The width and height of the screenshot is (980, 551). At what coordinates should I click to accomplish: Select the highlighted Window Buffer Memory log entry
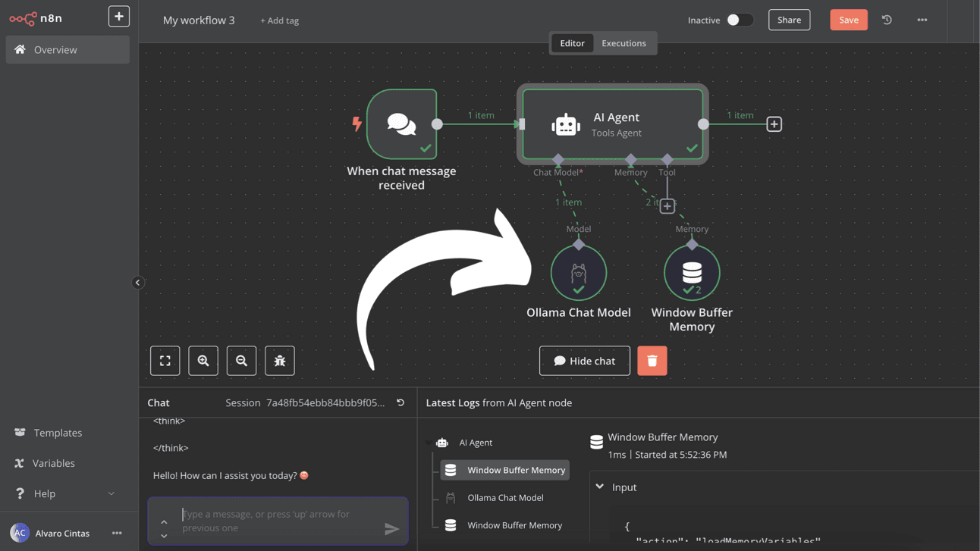tap(505, 470)
